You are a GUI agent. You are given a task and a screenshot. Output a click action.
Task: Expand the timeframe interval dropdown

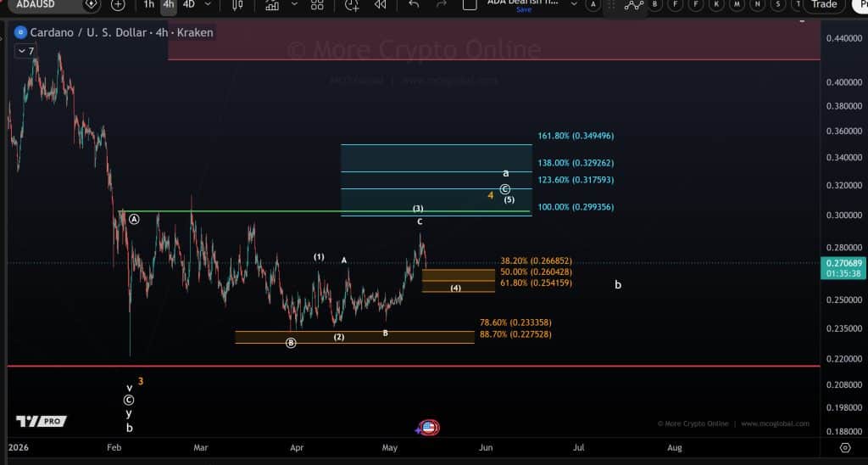click(x=209, y=4)
